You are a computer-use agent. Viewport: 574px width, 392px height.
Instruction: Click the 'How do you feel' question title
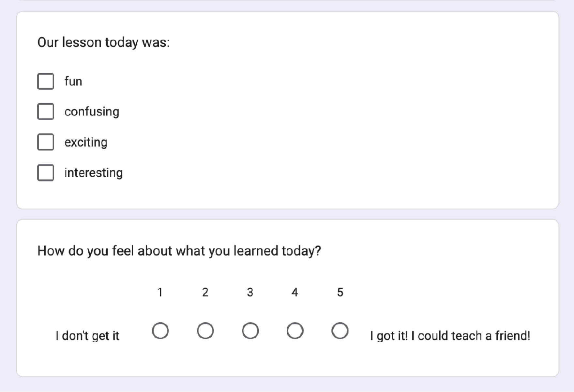tap(179, 251)
